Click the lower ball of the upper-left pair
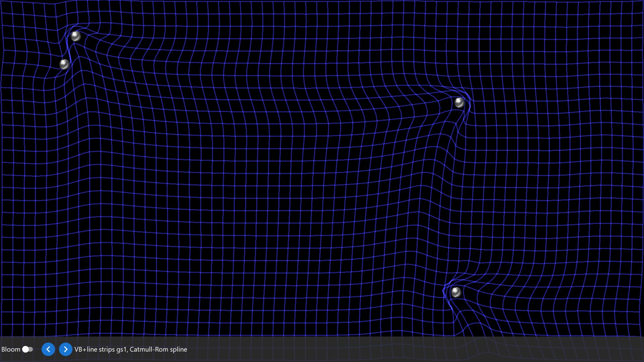The image size is (644, 362). click(x=64, y=64)
